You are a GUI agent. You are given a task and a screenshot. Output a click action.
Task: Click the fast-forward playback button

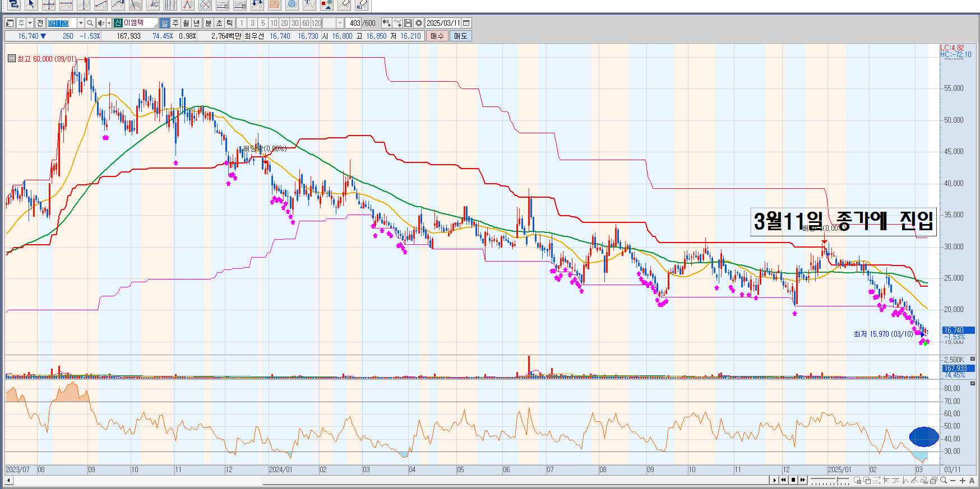click(803, 480)
